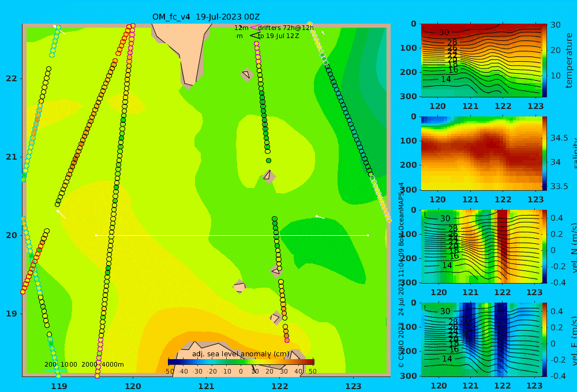This screenshot has width=577, height=392.
Task: Click the sea level anomaly colorbar
Action: pos(241,362)
